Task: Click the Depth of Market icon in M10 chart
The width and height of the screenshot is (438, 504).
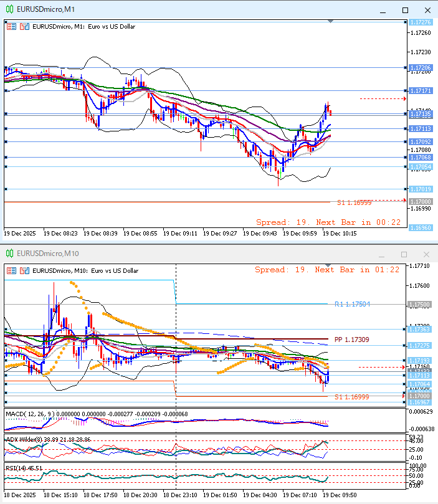Action: (x=24, y=270)
